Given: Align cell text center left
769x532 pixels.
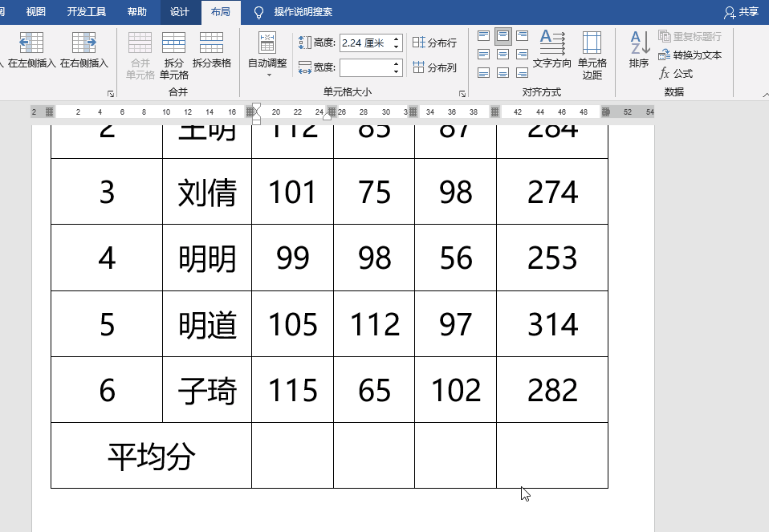Looking at the screenshot, I should pos(483,55).
